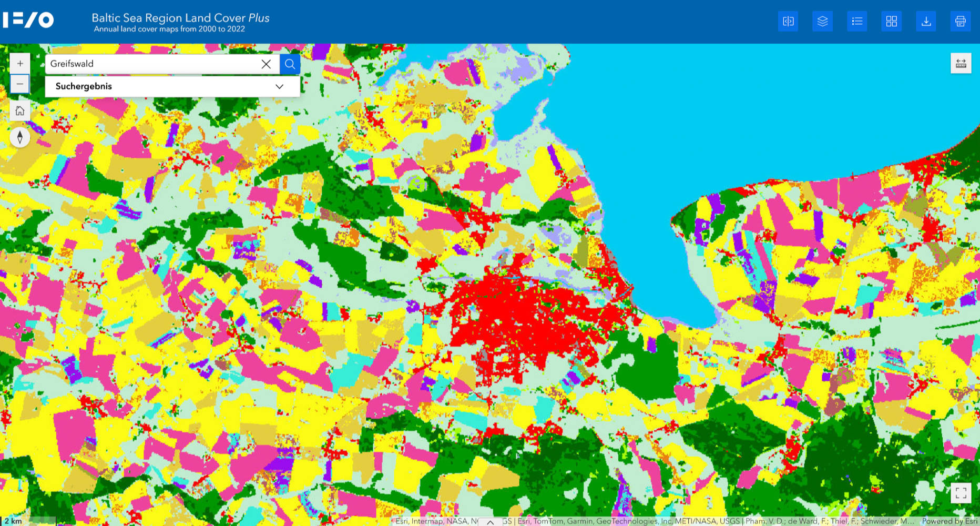Viewport: 980px width, 526px height.
Task: Open the basemap gallery
Action: tap(891, 21)
